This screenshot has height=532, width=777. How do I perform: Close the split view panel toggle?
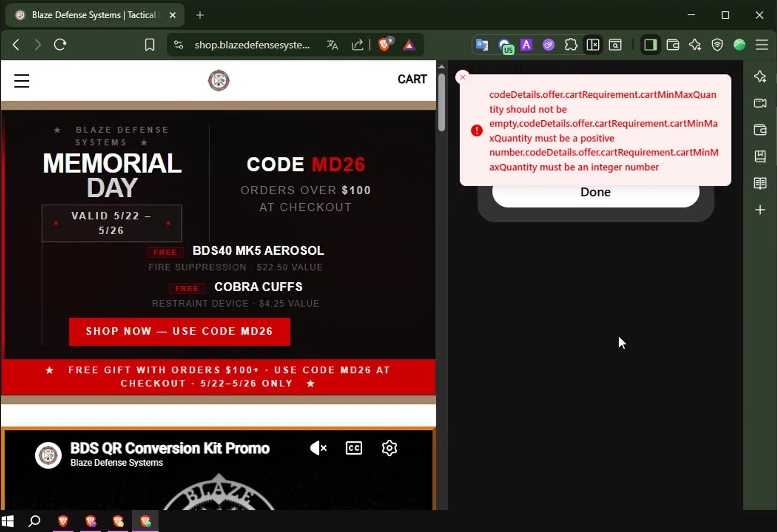click(x=593, y=45)
